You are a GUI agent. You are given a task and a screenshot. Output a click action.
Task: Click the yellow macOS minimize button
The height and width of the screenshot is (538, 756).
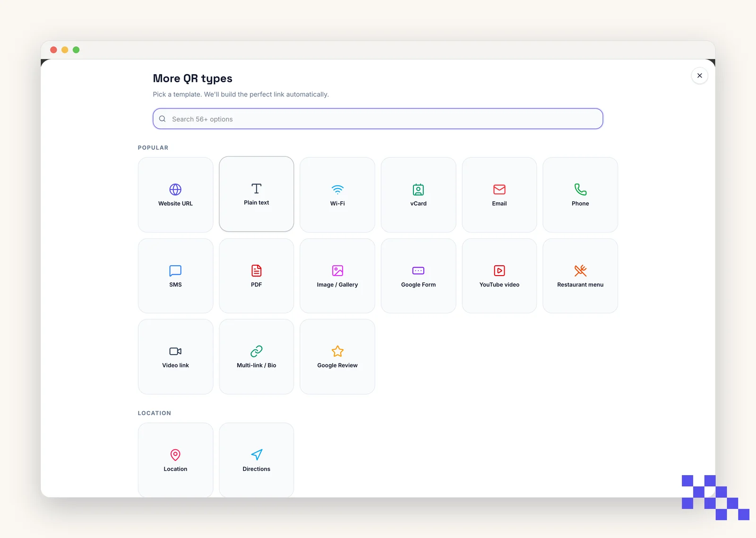pyautogui.click(x=65, y=50)
